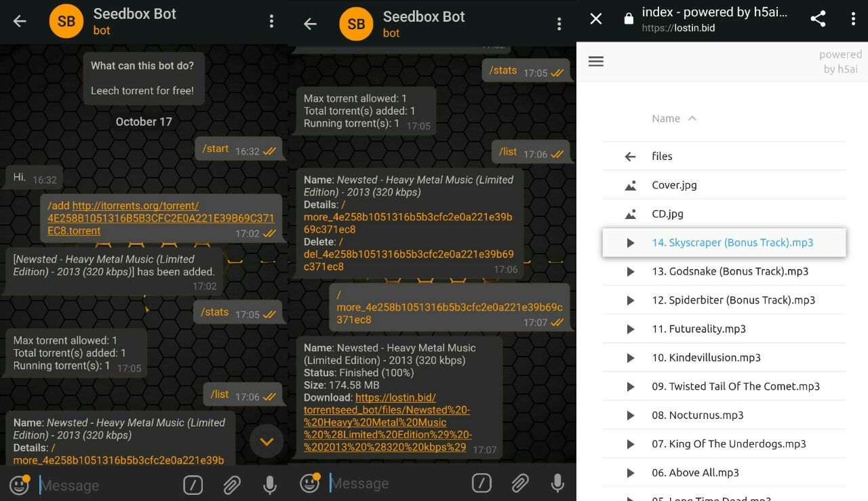Tap the microphone icon in the middle chat
868x501 pixels.
click(x=558, y=483)
